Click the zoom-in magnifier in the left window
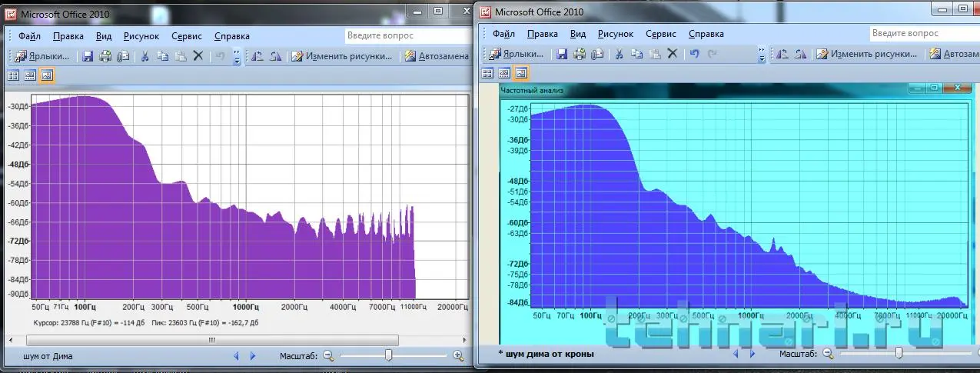This screenshot has width=980, height=373. pos(458,355)
